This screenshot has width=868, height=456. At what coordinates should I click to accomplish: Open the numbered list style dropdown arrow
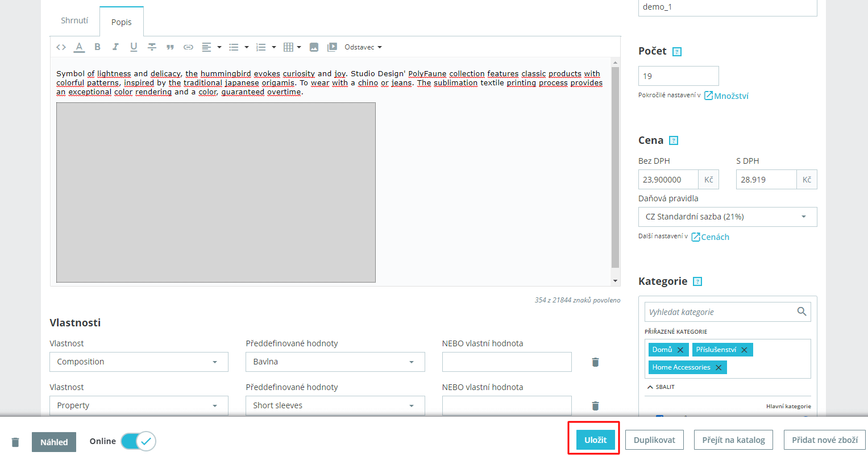pos(274,47)
